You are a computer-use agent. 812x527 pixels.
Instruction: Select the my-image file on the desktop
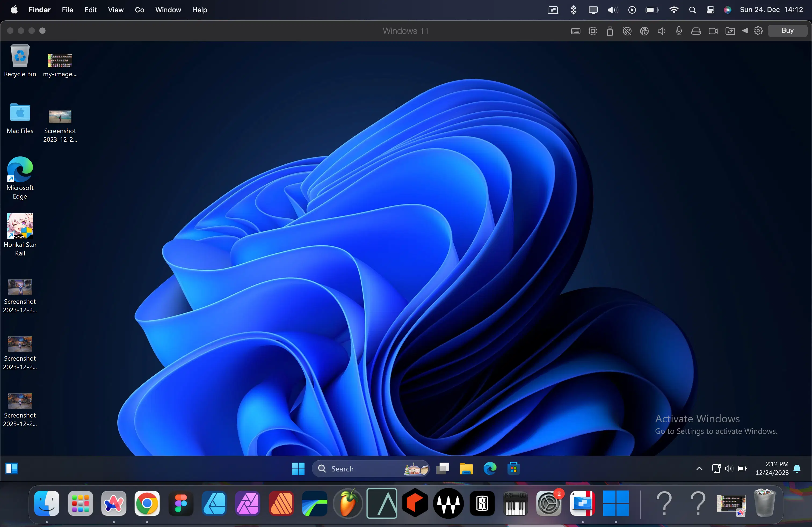pyautogui.click(x=60, y=65)
